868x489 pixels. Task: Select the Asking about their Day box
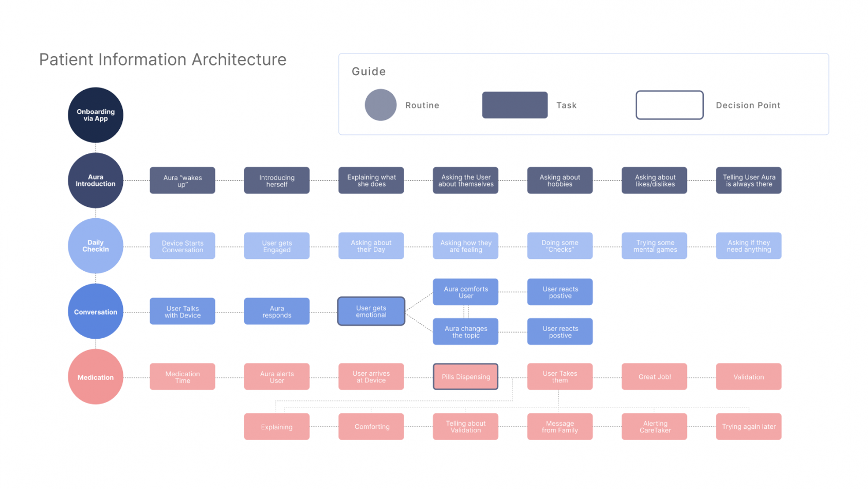click(x=371, y=246)
